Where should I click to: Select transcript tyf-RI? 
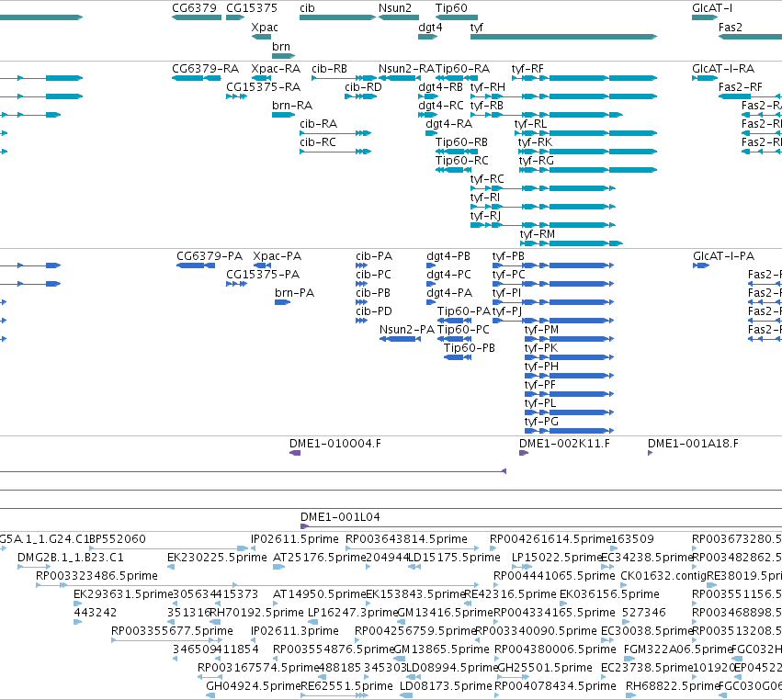point(542,207)
